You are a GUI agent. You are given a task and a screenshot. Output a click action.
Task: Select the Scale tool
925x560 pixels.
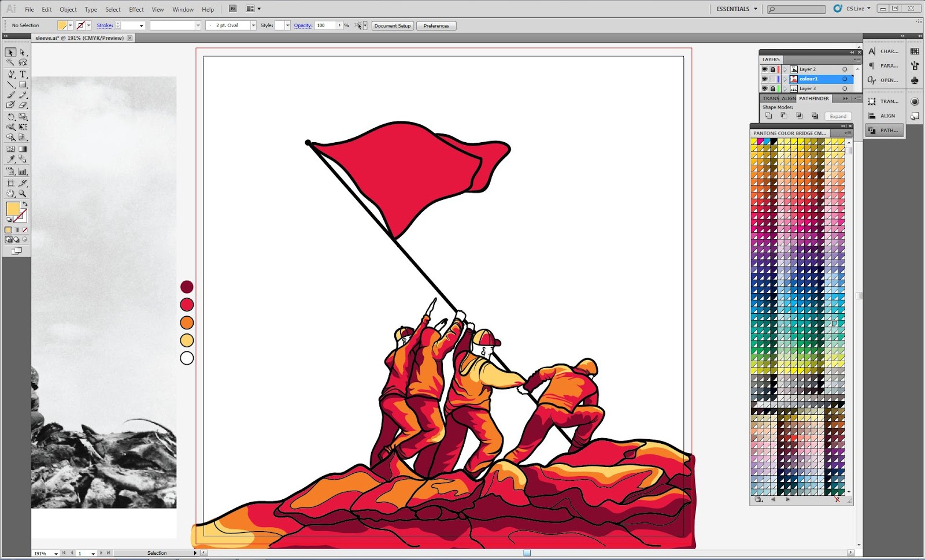(x=23, y=117)
